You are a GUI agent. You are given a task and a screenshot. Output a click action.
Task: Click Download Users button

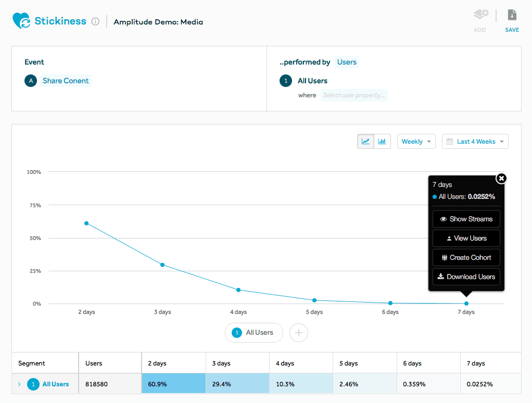pos(466,277)
